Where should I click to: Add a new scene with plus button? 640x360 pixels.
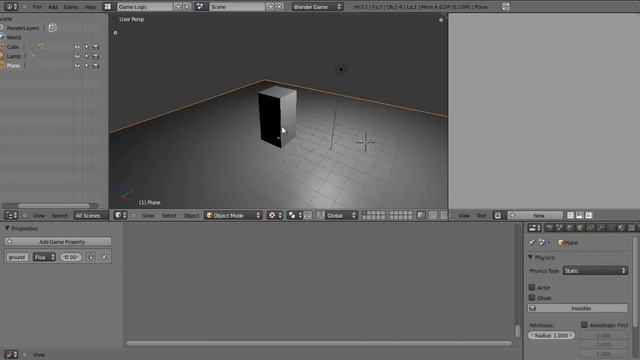270,7
